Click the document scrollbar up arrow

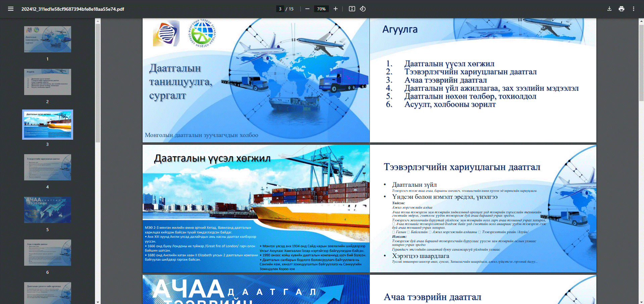[641, 21]
